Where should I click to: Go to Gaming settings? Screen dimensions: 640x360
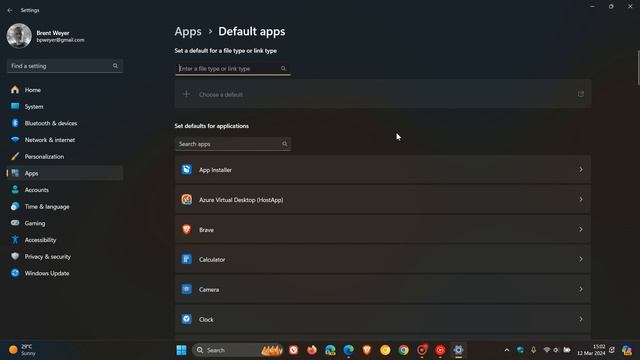[64, 223]
